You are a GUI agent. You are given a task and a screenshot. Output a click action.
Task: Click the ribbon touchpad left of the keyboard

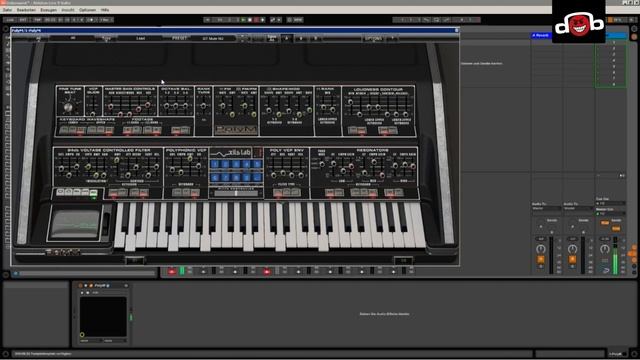tap(75, 224)
